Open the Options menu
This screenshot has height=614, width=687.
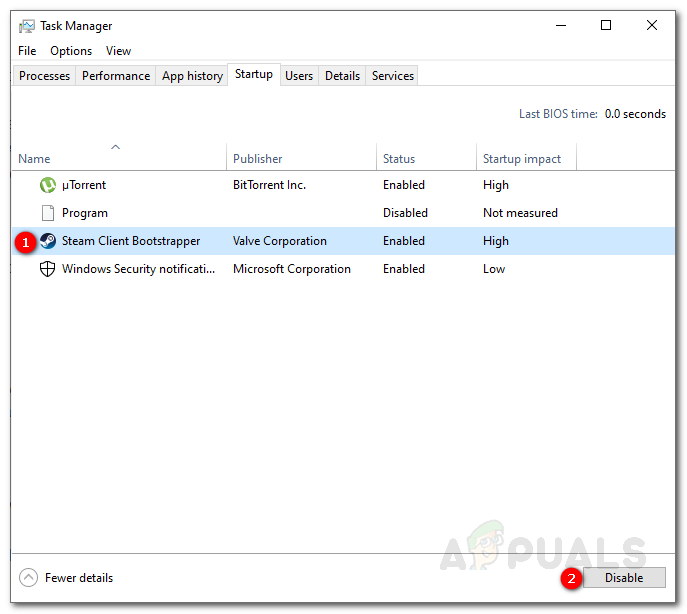(71, 51)
